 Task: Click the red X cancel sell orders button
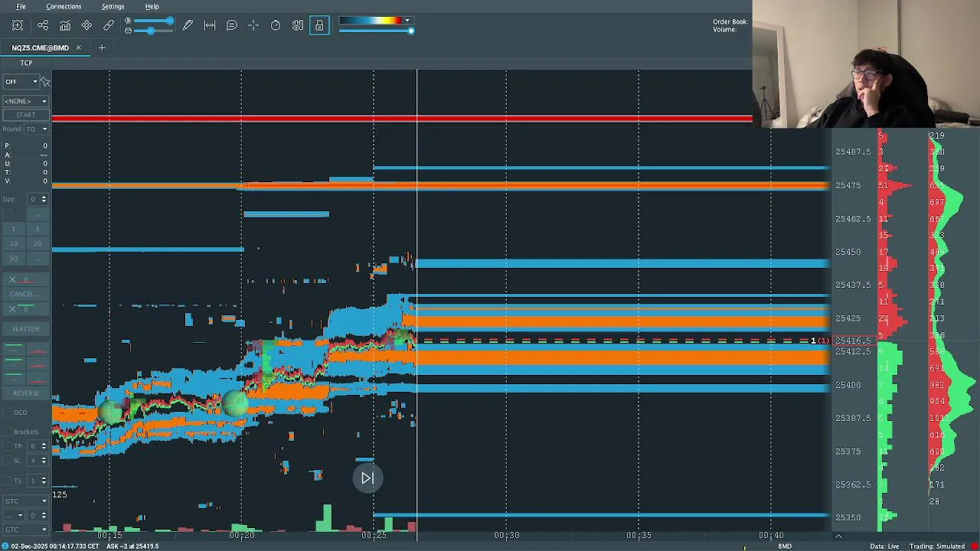pyautogui.click(x=25, y=279)
